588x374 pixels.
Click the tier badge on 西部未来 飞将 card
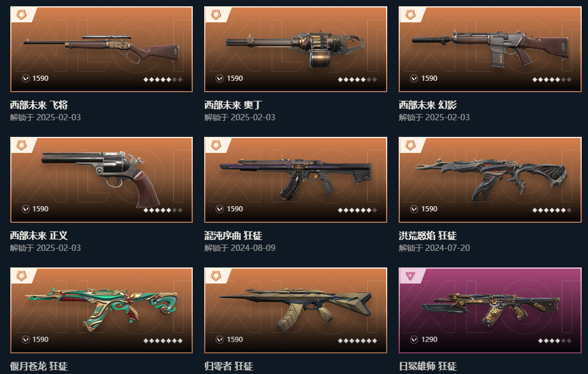tap(21, 15)
